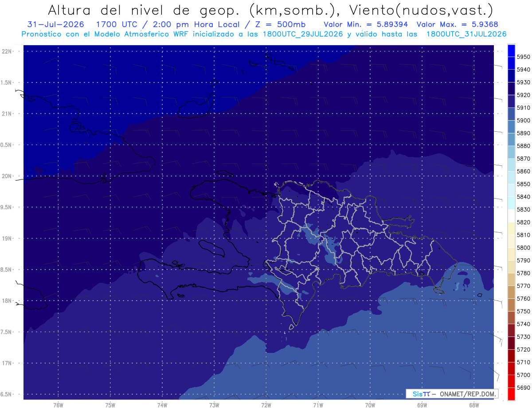Screen dimensions: 532x411
Task: Click 'Valor Max. = 5.9368'
Action: (458, 24)
